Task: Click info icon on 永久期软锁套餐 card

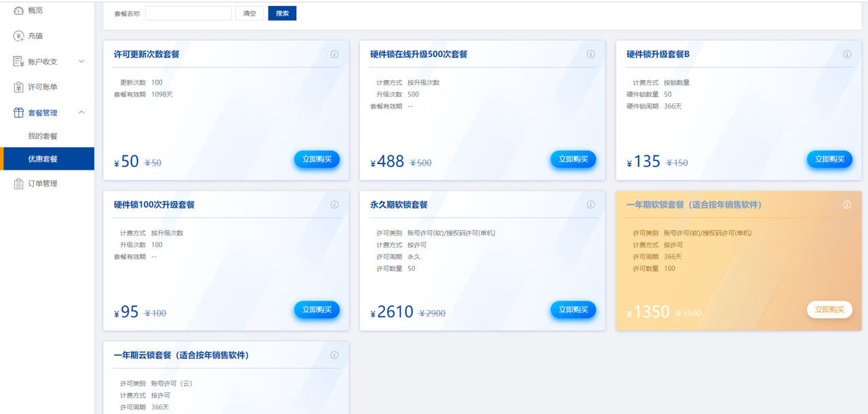Action: [591, 205]
